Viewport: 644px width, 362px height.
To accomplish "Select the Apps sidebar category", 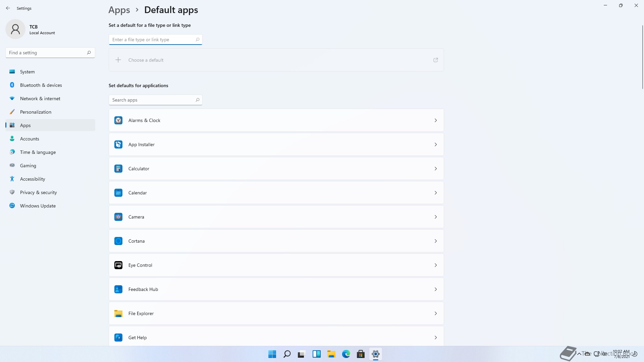I will pyautogui.click(x=50, y=125).
